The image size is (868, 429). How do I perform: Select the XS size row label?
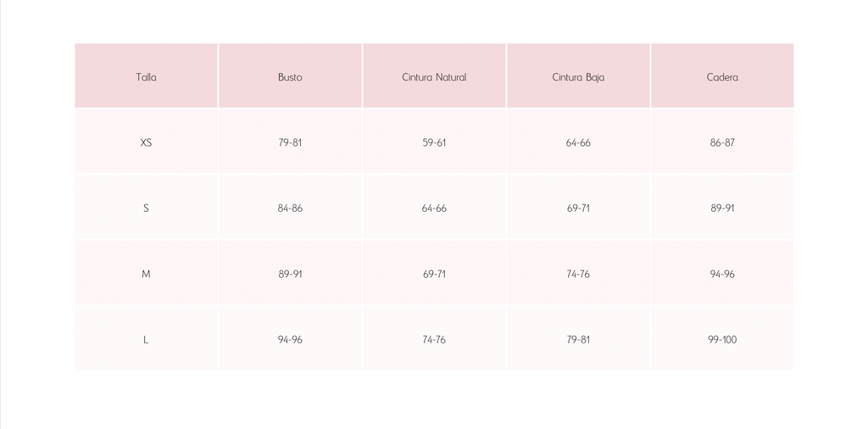click(x=146, y=142)
